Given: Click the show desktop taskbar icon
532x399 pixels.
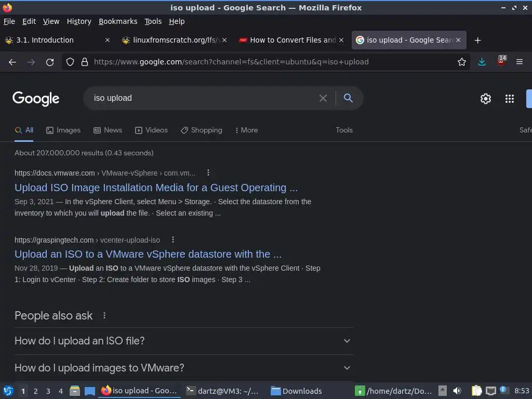Looking at the screenshot, I should [x=89, y=391].
